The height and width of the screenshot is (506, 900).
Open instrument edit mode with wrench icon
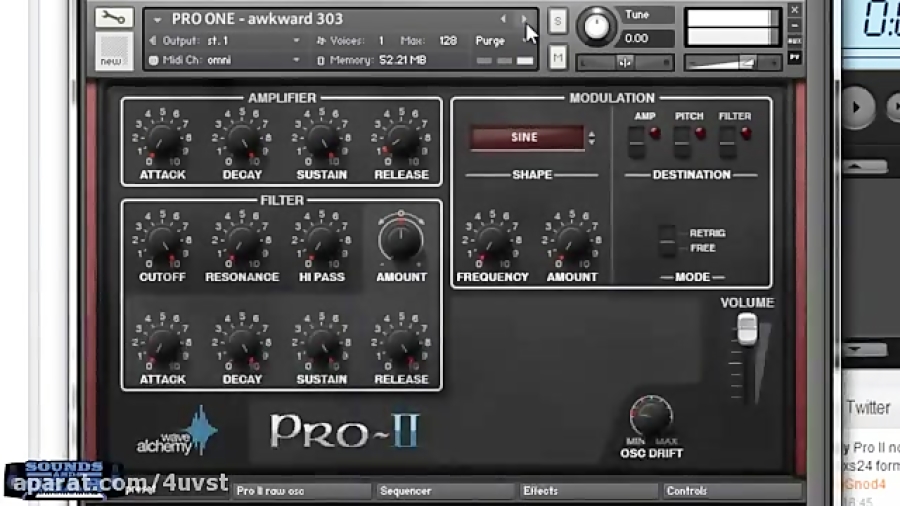pos(114,18)
